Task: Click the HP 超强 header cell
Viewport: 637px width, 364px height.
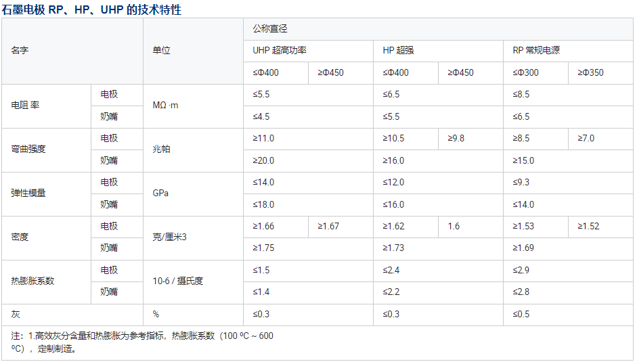Action: 398,51
